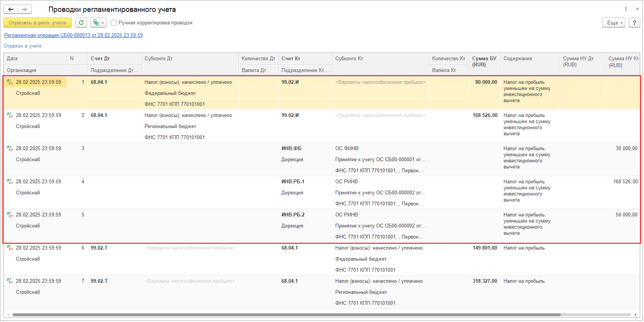
Task: Click the Дт/Кт icon in row 1
Action: (10, 82)
